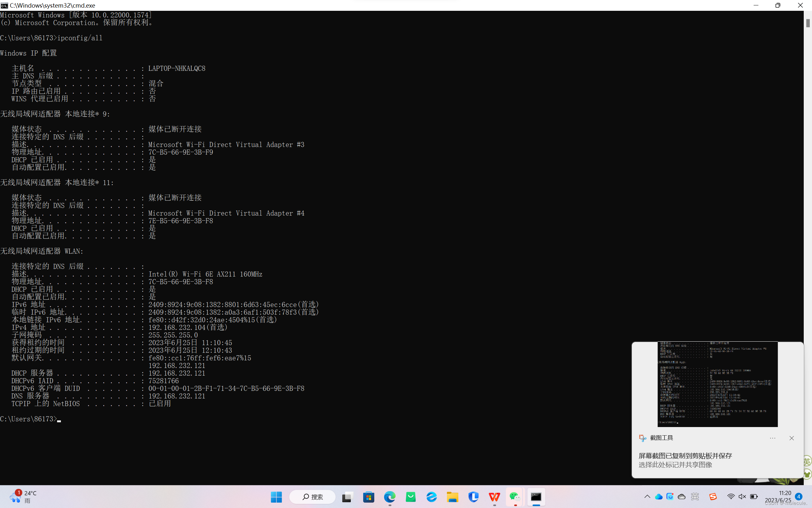Open File Explorer from the taskbar

click(452, 497)
